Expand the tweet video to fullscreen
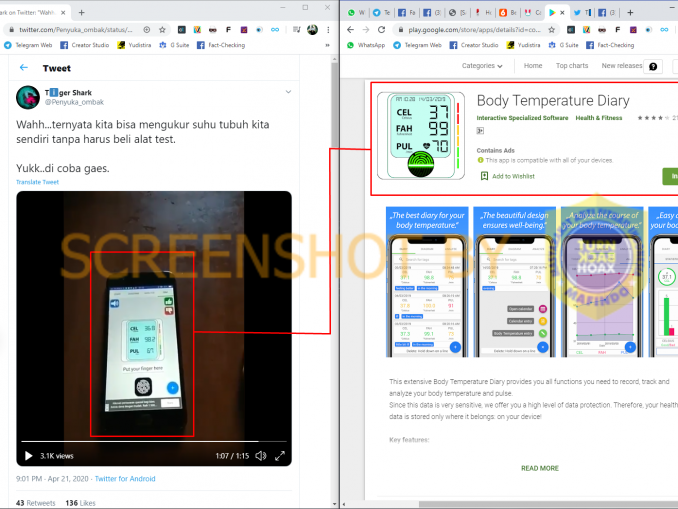This screenshot has width=678, height=509. (280, 456)
